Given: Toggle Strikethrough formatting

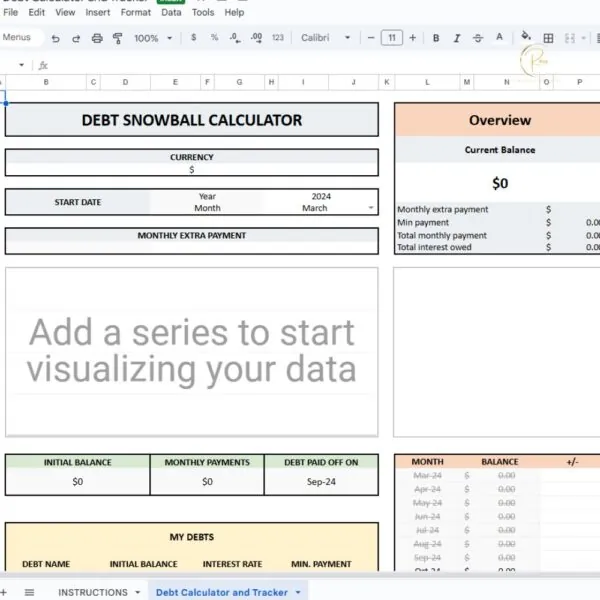Looking at the screenshot, I should (478, 38).
